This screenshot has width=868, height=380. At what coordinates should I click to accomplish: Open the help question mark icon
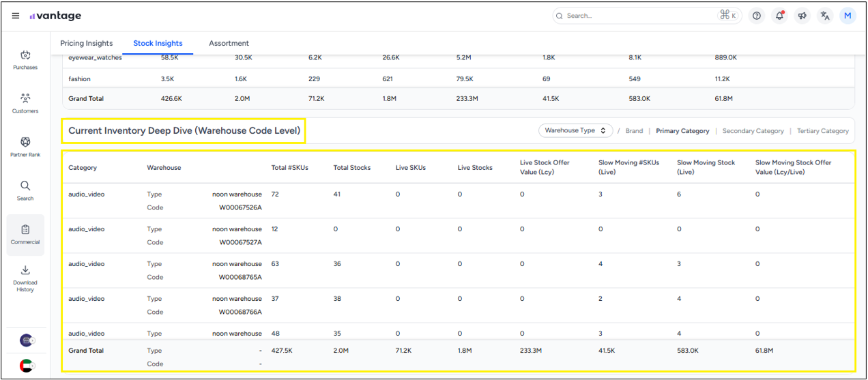point(756,16)
